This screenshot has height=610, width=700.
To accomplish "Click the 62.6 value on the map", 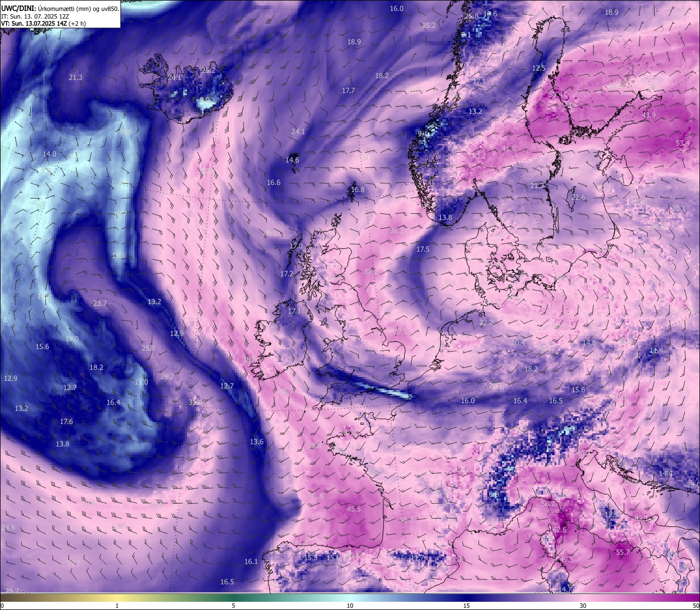I will [x=559, y=530].
